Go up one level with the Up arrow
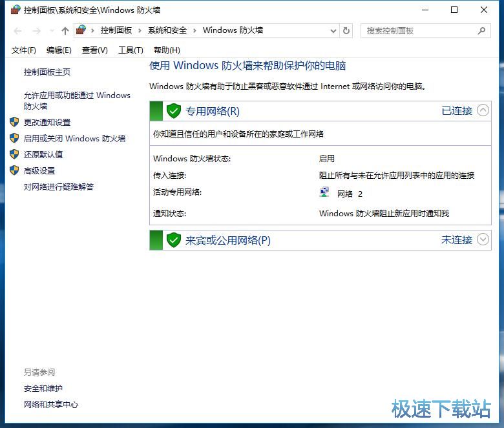Screen dimensions: 504x428 [x=65, y=31]
